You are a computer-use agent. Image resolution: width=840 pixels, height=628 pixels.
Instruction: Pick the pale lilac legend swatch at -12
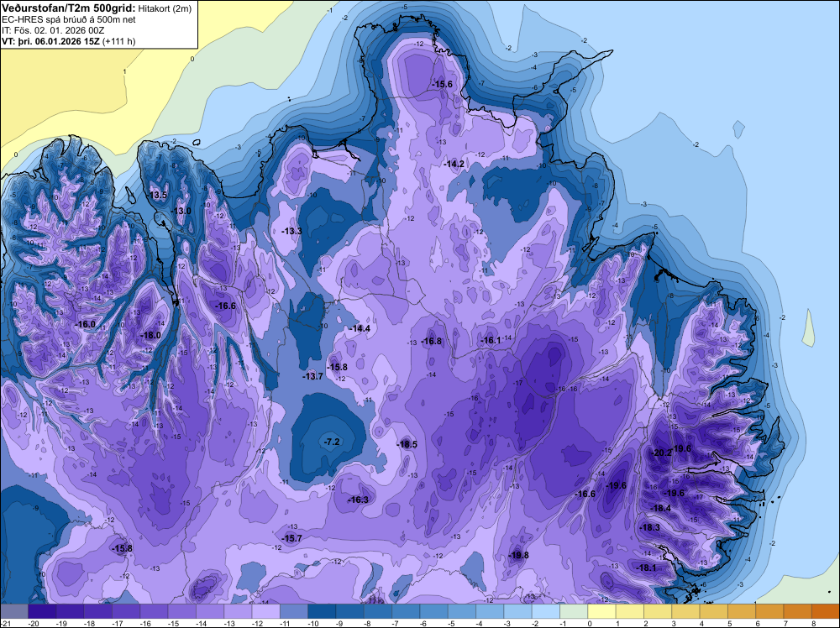point(265,611)
